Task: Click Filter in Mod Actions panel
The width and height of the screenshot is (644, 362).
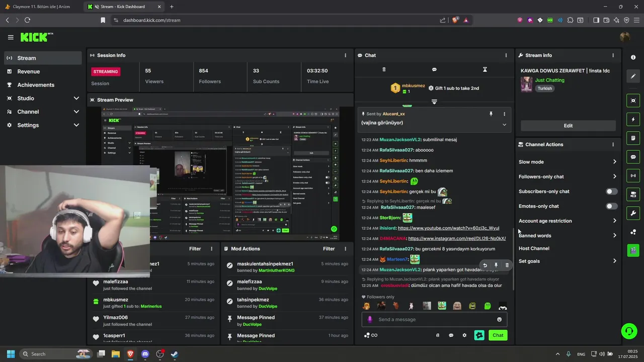Action: click(x=329, y=249)
